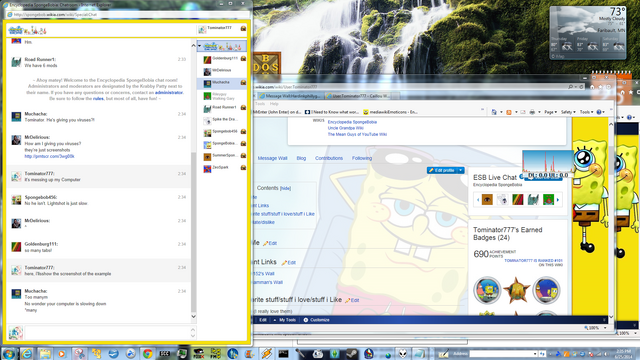
Task: Open Internet Explorer from the taskbar
Action: [x=27, y=353]
